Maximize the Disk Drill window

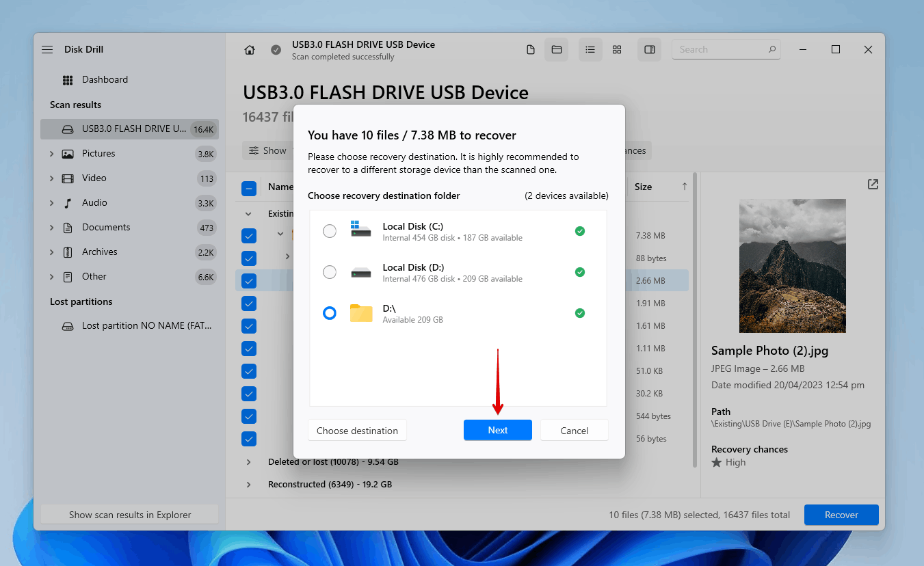pyautogui.click(x=836, y=49)
